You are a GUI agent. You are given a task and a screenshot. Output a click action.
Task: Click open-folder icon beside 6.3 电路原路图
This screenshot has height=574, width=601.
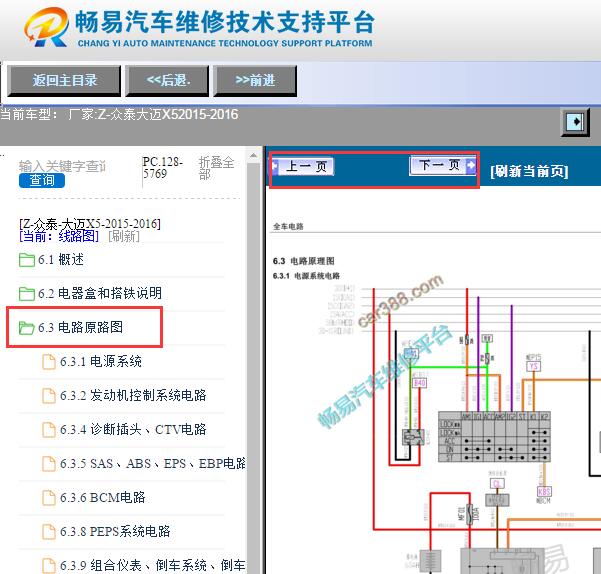27,328
